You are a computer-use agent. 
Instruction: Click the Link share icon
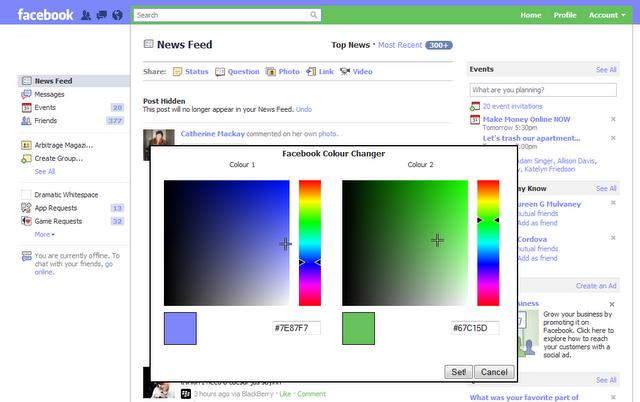click(311, 72)
